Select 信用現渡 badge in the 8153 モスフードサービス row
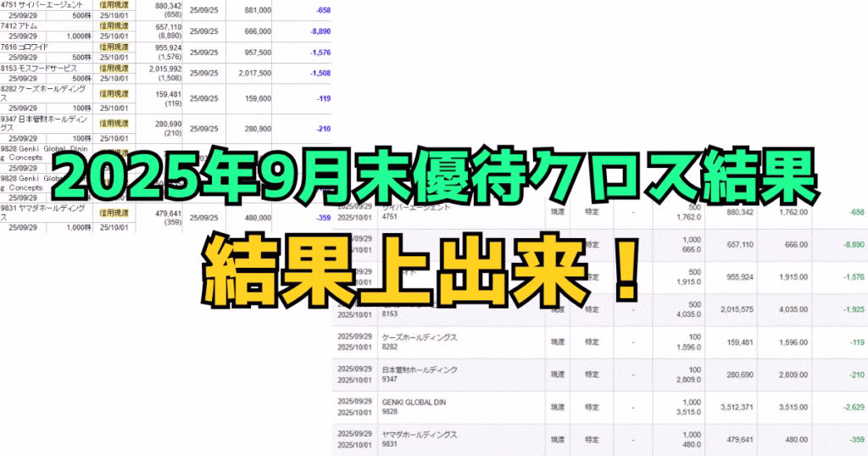 pos(114,68)
